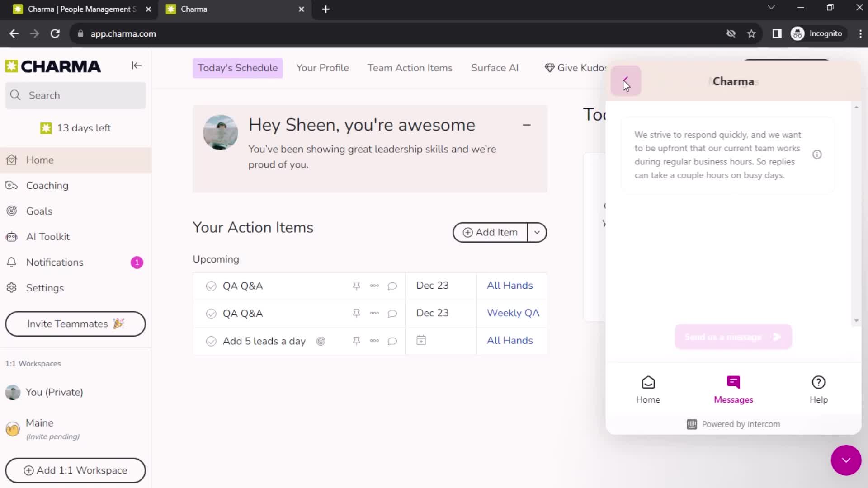Select Today's Schedule tab
This screenshot has width=868, height=488.
[238, 68]
